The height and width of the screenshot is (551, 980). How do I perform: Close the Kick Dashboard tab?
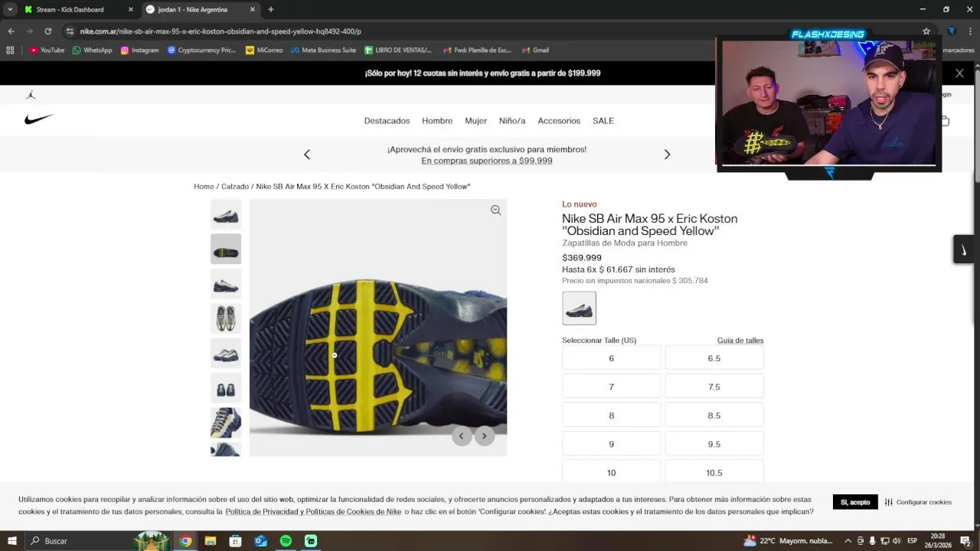[130, 9]
